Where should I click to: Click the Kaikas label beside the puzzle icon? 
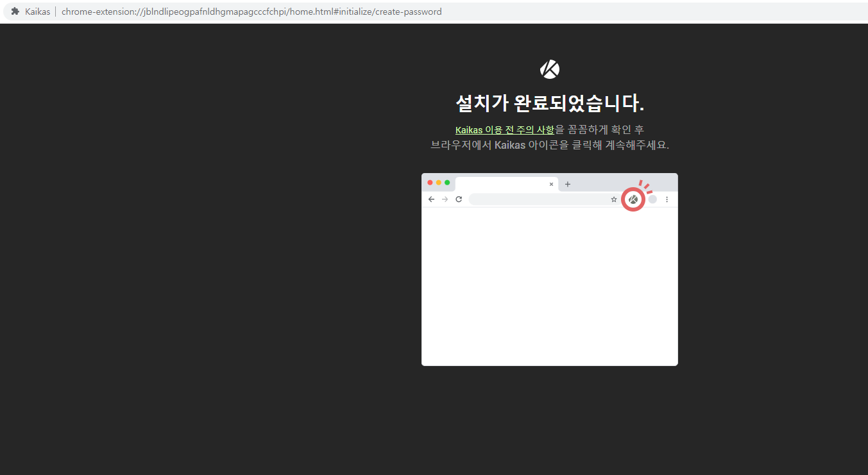pos(37,11)
